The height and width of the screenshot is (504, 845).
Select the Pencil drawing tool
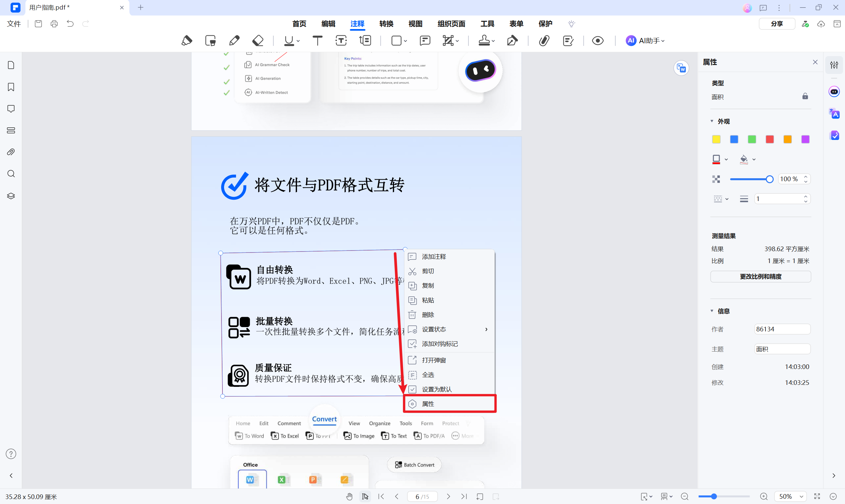(234, 40)
